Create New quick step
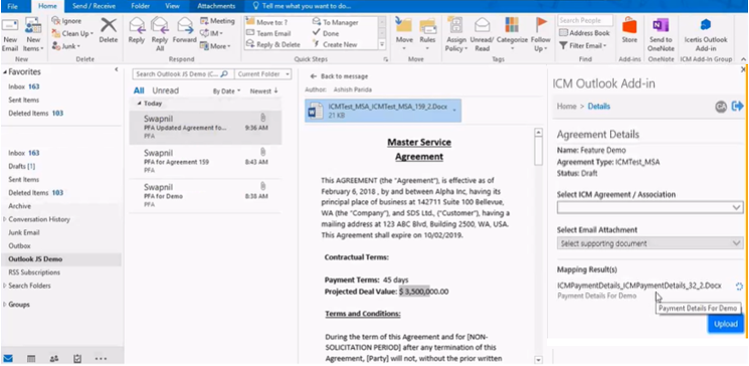The width and height of the screenshot is (749, 366). [335, 44]
